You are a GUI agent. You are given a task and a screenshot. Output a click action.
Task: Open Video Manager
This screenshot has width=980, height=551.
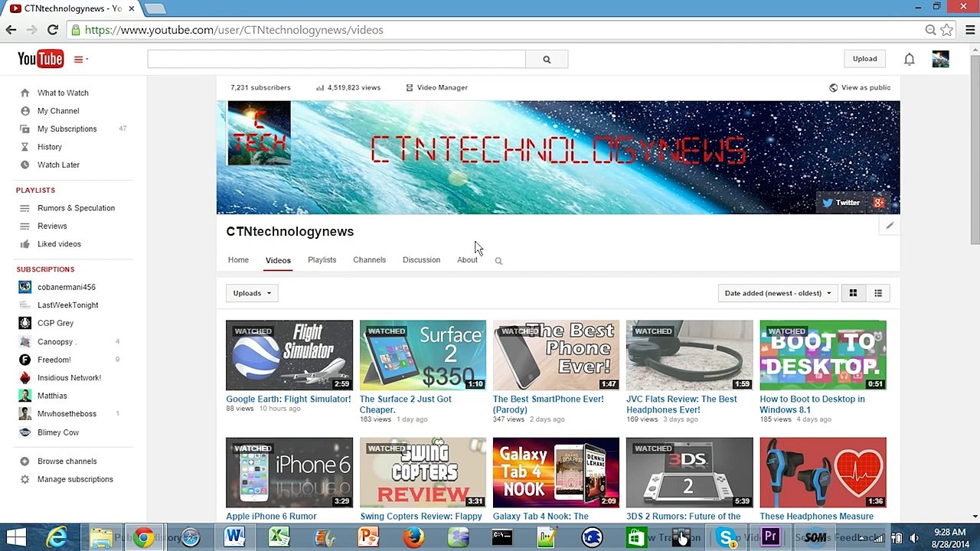pos(436,87)
